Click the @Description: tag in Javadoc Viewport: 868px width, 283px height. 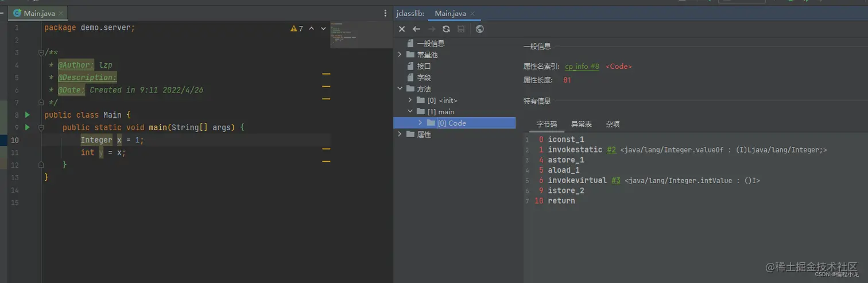click(x=87, y=77)
